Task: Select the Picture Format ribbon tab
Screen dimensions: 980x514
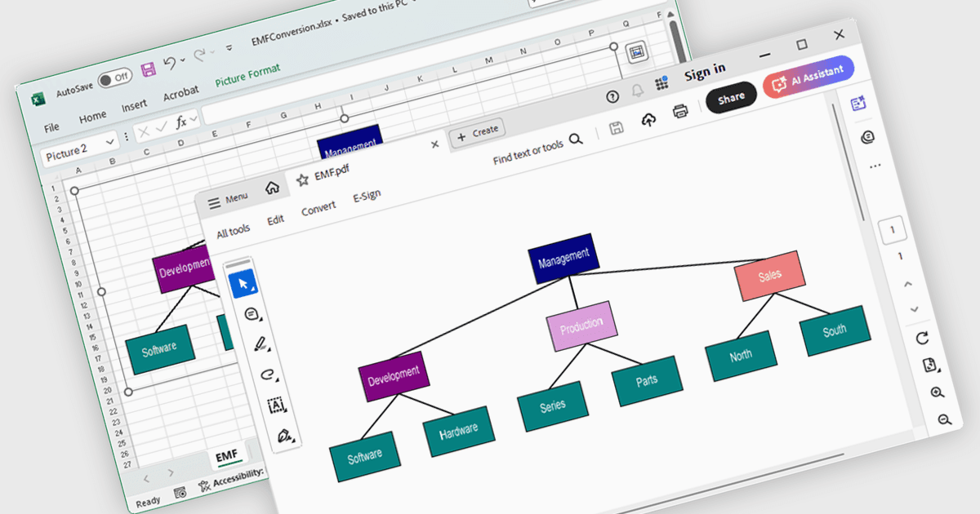Action: 247,77
